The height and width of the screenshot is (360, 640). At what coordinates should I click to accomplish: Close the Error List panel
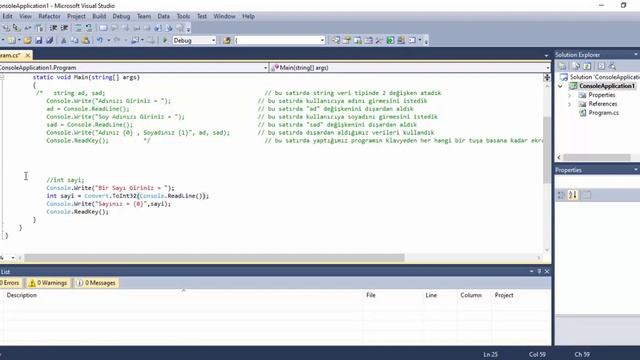tap(547, 271)
